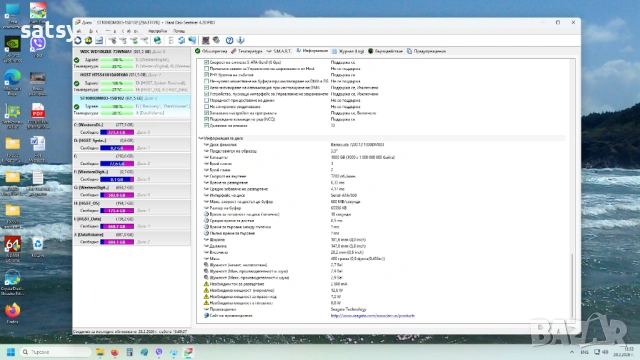The height and width of the screenshot is (360, 640).
Task: Toggle the NCQ command queuing checkbox
Action: 207,119
